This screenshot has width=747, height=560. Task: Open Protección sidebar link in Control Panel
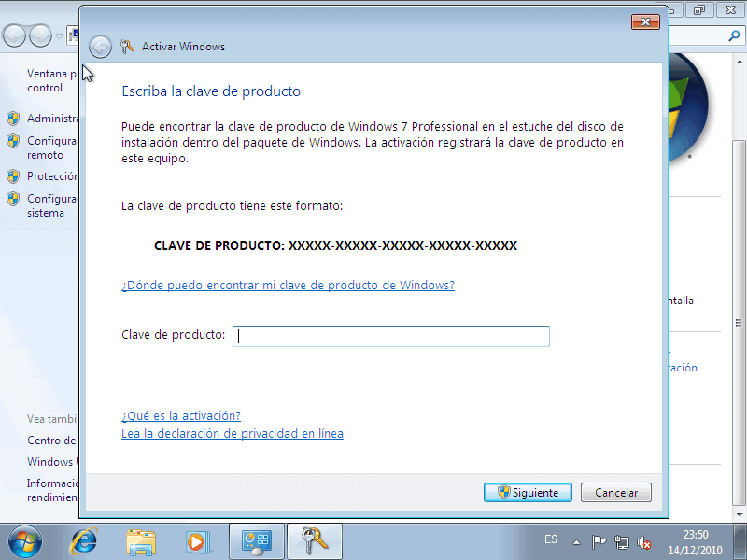pos(53,176)
